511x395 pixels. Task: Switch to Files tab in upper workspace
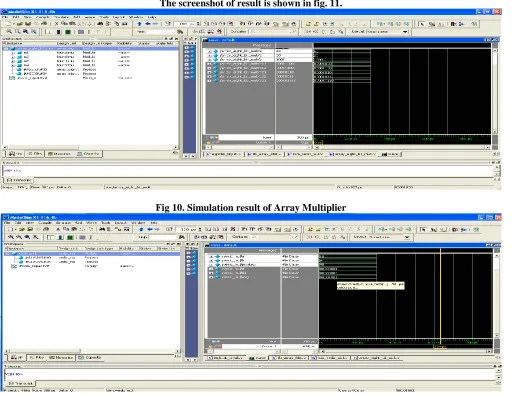35,154
